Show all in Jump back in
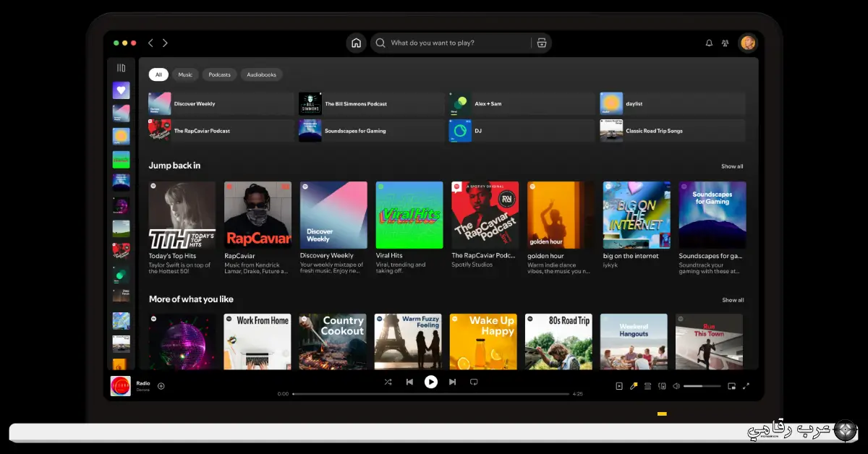Image resolution: width=868 pixels, height=454 pixels. point(732,166)
